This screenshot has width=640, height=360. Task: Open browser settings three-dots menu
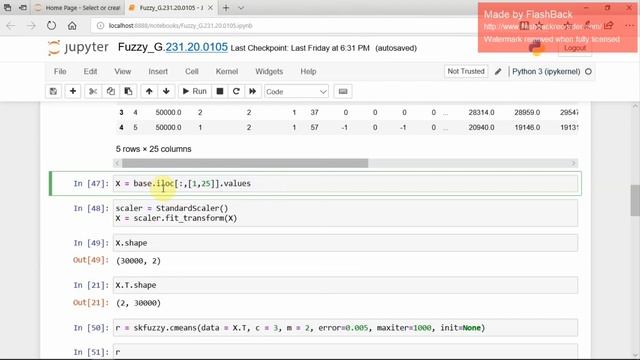tap(629, 26)
